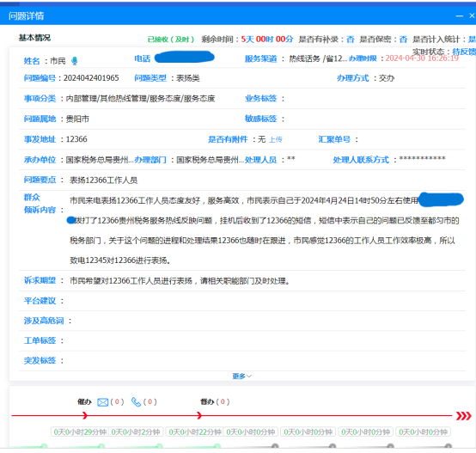Screen dimensions: 476x453
Task: Click the 催办 envelope message icon
Action: point(102,402)
